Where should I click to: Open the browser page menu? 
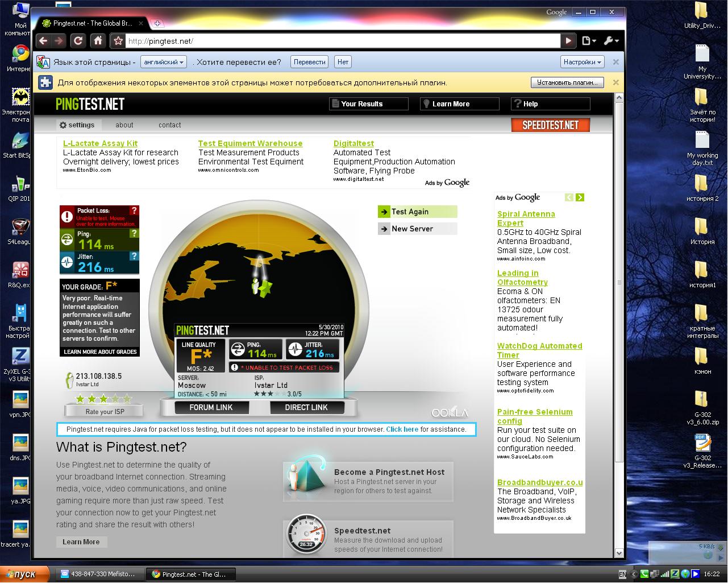(x=589, y=41)
